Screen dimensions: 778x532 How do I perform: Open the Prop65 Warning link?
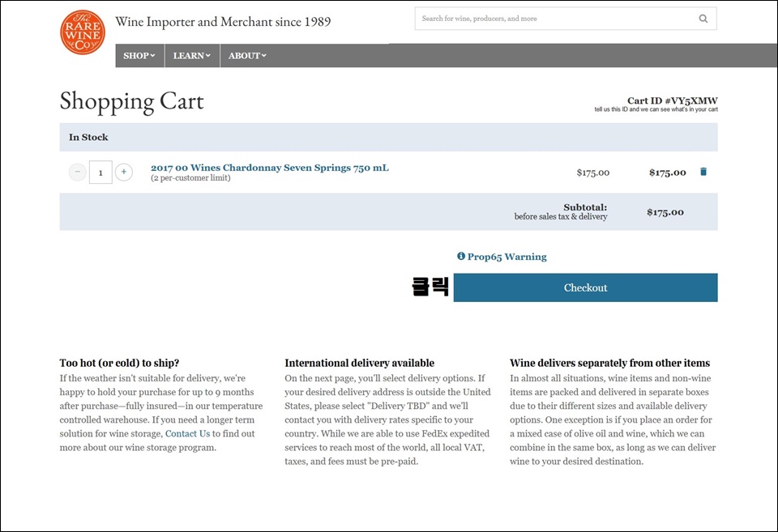tap(507, 257)
